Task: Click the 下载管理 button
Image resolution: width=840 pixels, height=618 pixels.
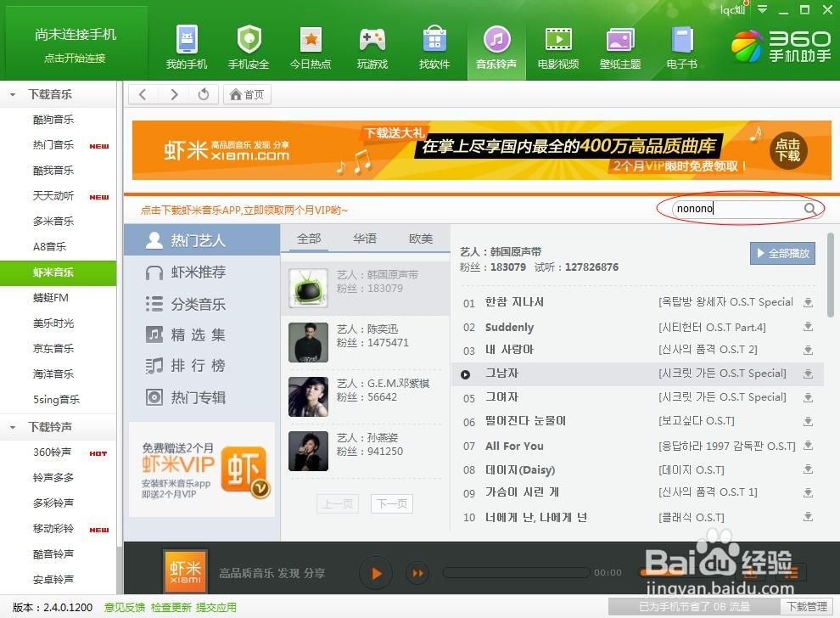Action: click(x=806, y=607)
